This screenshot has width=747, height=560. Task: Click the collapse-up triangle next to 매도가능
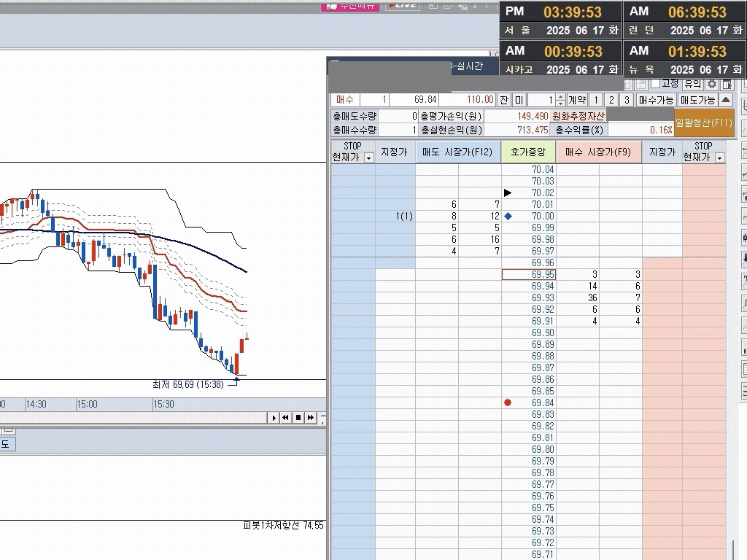pos(726,100)
